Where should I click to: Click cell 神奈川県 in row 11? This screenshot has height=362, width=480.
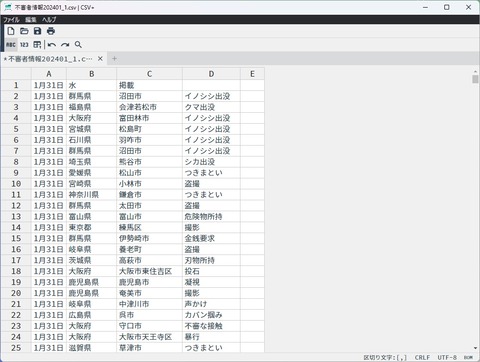pos(92,195)
